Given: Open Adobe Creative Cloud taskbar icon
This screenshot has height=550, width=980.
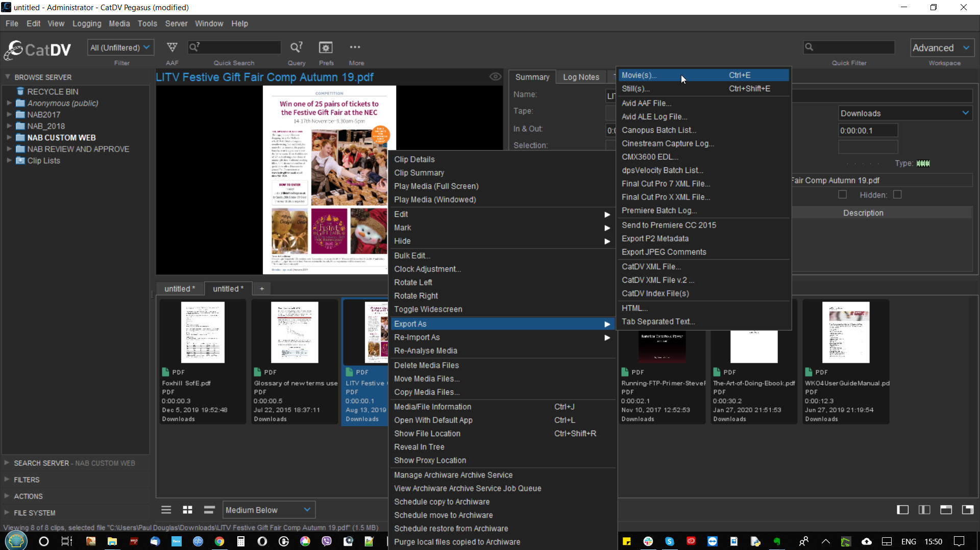Looking at the screenshot, I should pyautogui.click(x=691, y=541).
